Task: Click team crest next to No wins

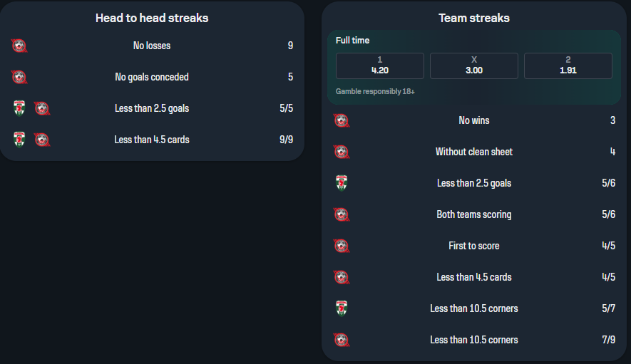Action: pos(342,120)
